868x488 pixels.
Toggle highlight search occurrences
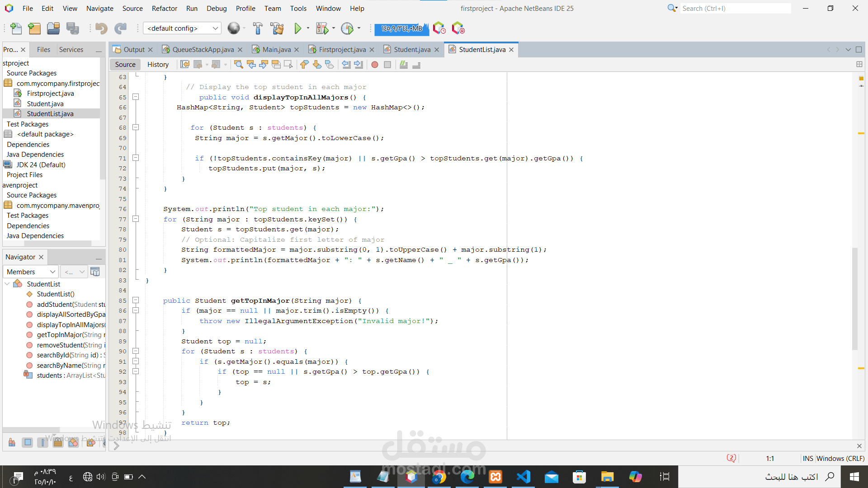tap(276, 65)
